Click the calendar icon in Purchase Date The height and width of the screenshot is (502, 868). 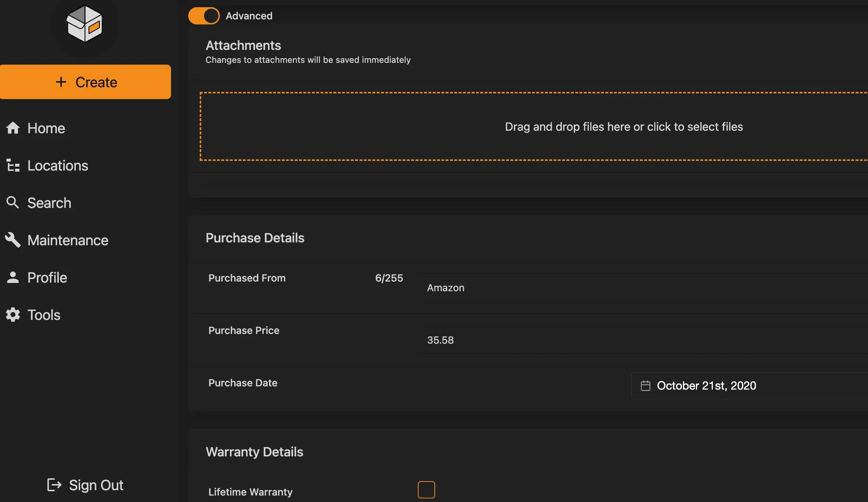pyautogui.click(x=645, y=386)
